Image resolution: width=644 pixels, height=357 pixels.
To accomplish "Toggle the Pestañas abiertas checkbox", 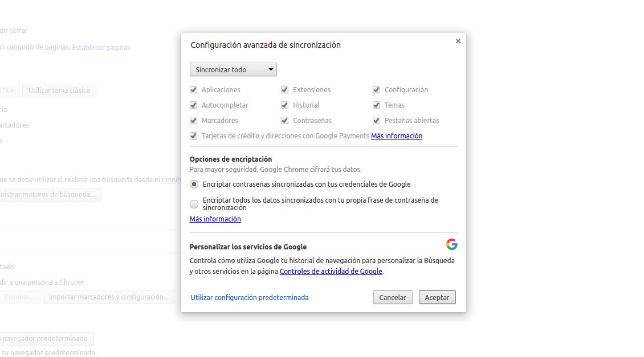I will (377, 121).
